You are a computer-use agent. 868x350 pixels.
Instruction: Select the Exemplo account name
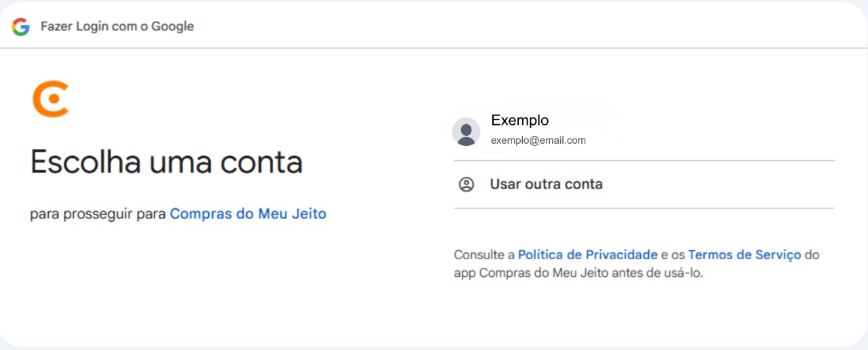[x=519, y=121]
